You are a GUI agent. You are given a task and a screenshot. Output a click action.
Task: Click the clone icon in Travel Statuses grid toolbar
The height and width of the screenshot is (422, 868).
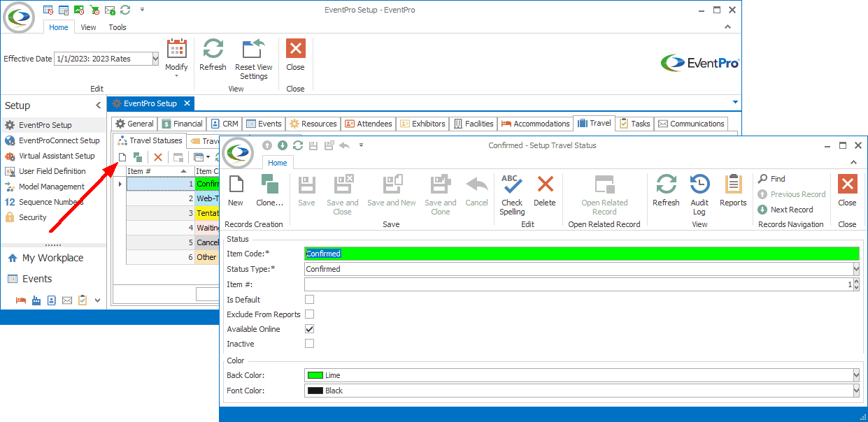coord(138,157)
